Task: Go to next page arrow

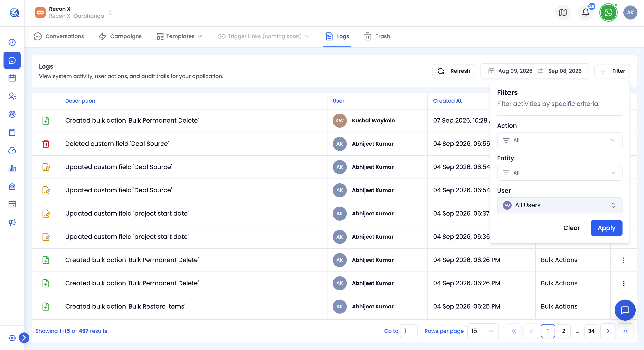Action: pos(608,331)
